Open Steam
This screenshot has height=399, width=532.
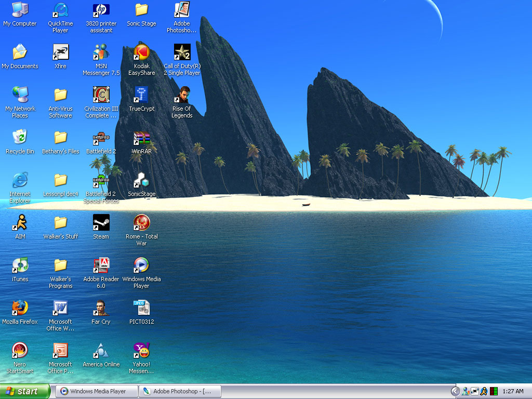(101, 223)
